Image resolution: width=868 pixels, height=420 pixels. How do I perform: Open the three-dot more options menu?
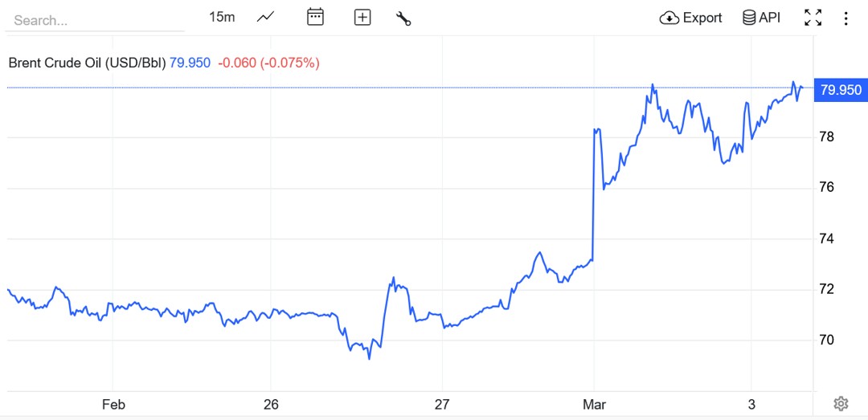pyautogui.click(x=845, y=18)
